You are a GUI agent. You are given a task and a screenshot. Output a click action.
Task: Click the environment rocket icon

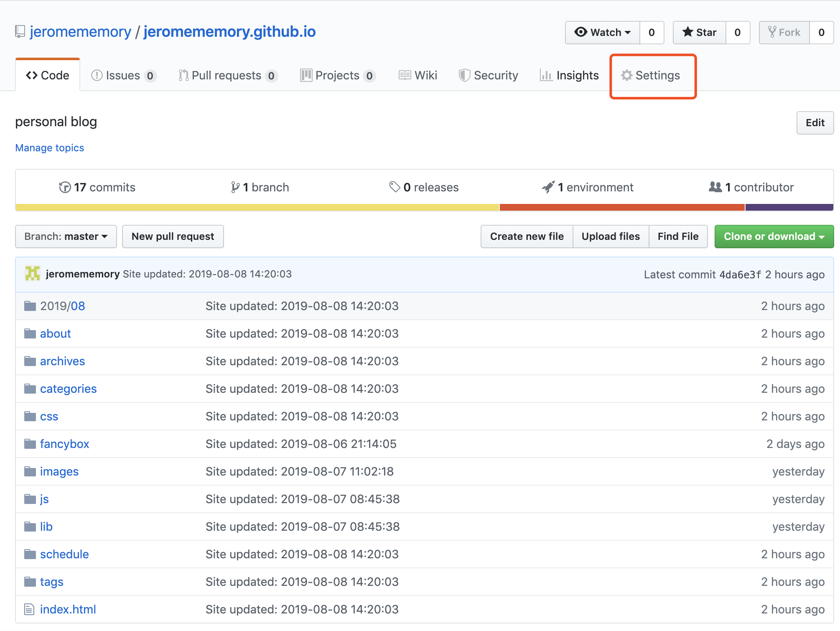548,187
